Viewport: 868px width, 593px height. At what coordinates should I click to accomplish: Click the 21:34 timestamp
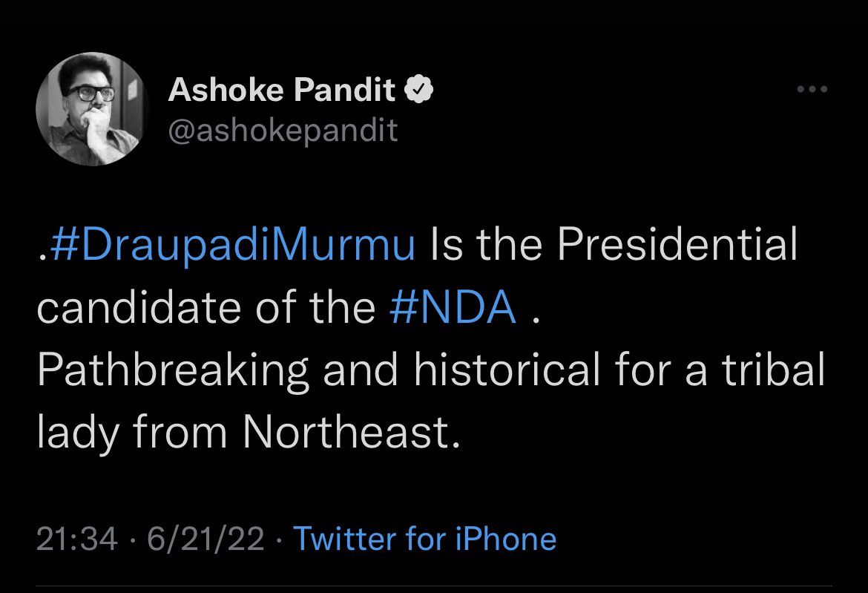(77, 539)
